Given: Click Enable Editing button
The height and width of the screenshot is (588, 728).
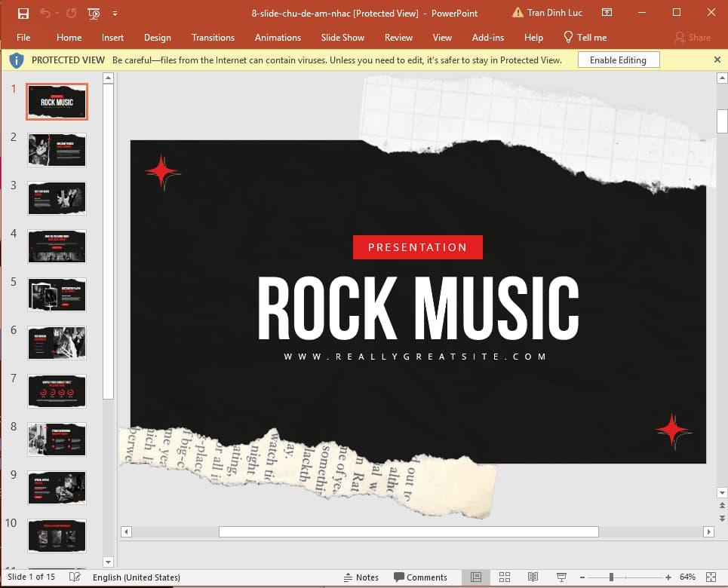Looking at the screenshot, I should pos(618,60).
